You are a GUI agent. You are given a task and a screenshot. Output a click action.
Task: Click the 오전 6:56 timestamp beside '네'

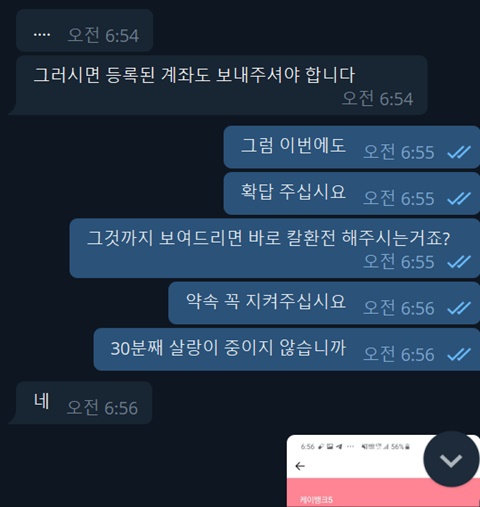(102, 408)
